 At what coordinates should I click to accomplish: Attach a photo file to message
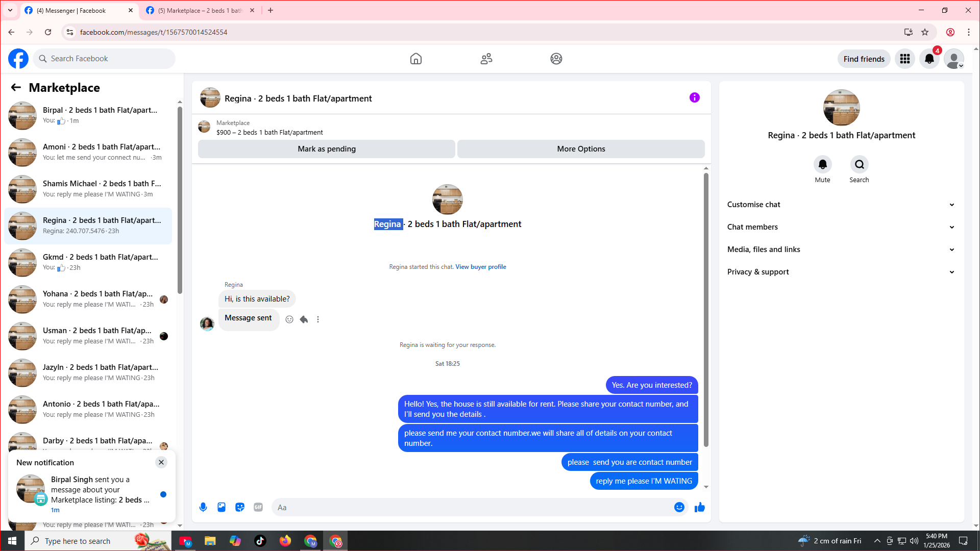pyautogui.click(x=222, y=507)
